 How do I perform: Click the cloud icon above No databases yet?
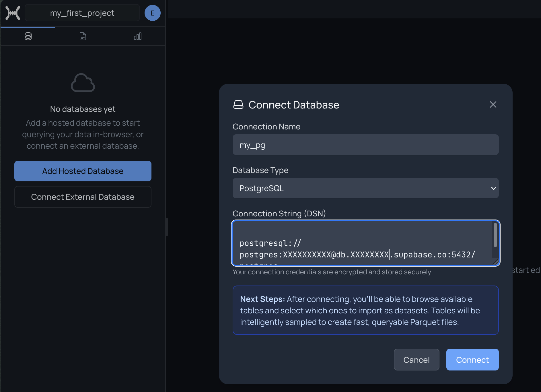83,83
